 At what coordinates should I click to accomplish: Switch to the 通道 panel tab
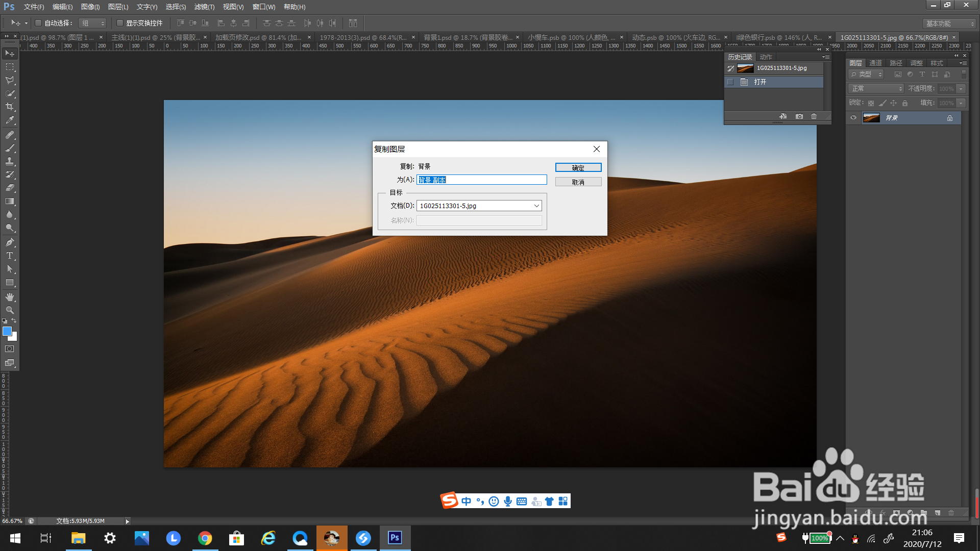point(876,63)
